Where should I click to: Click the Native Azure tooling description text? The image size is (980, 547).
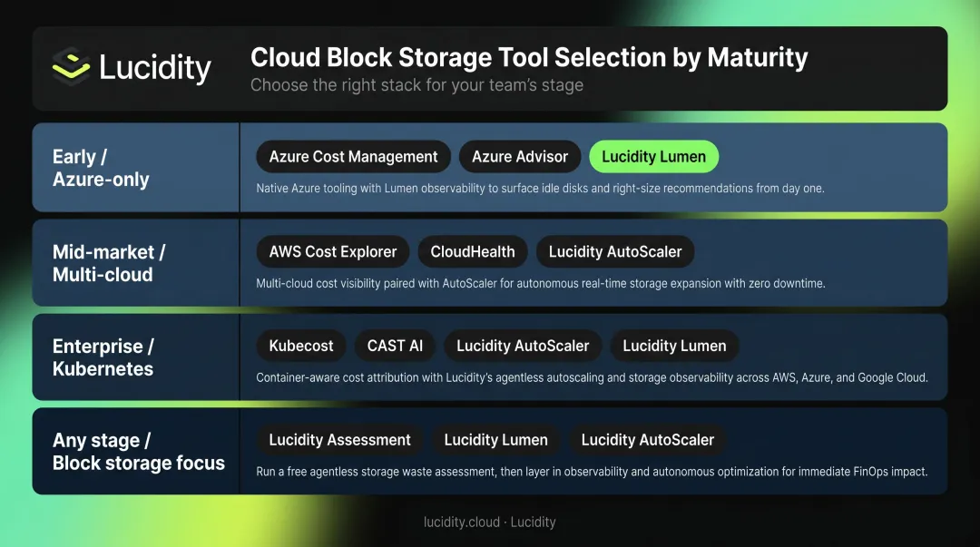tap(540, 188)
